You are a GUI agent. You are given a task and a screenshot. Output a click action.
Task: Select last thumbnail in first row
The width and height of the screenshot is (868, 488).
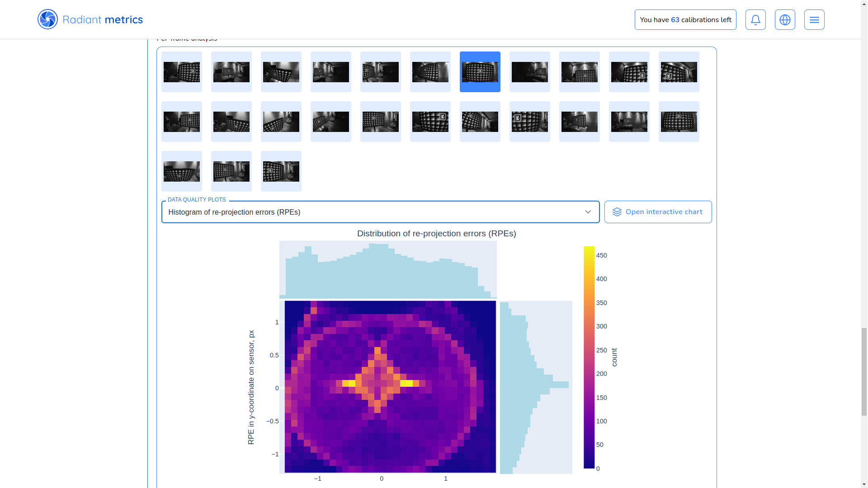[x=679, y=72]
